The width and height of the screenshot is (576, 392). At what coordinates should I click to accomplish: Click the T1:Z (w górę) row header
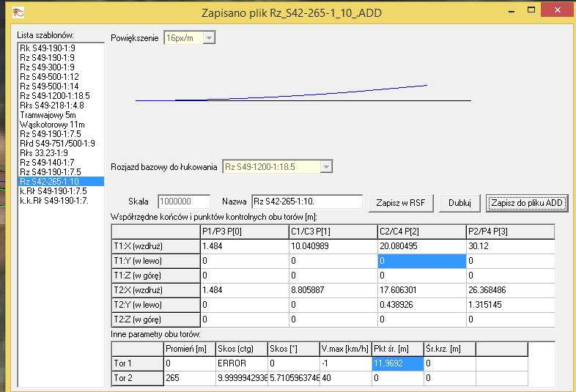point(156,275)
